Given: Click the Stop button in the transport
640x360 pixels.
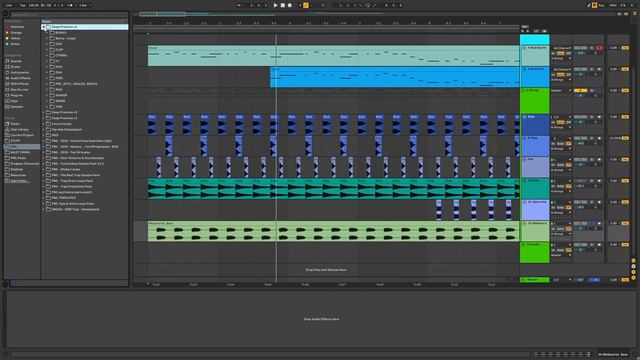Looking at the screenshot, I should click(282, 5).
